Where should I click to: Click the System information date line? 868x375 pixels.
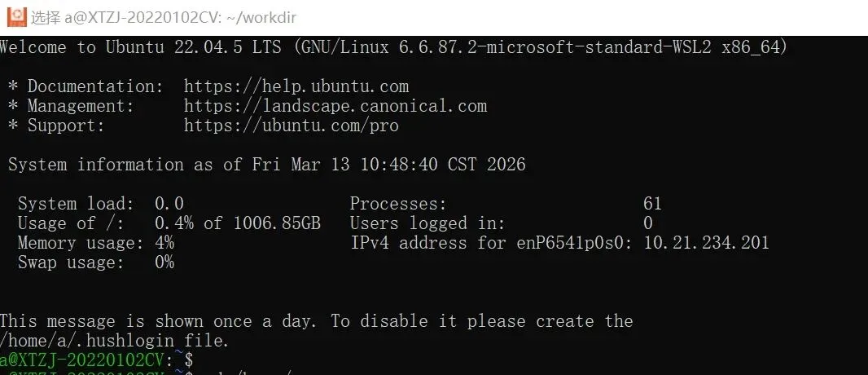tap(266, 165)
